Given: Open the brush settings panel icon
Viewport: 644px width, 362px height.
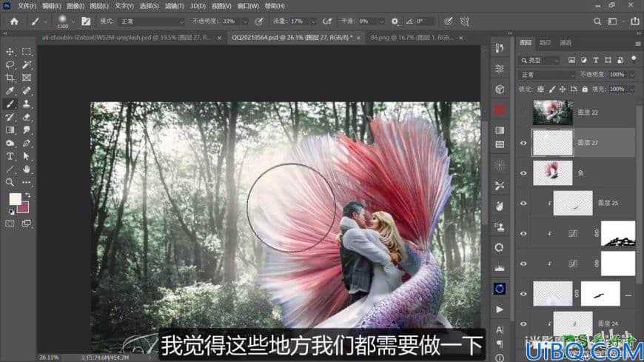Looking at the screenshot, I should tap(86, 21).
